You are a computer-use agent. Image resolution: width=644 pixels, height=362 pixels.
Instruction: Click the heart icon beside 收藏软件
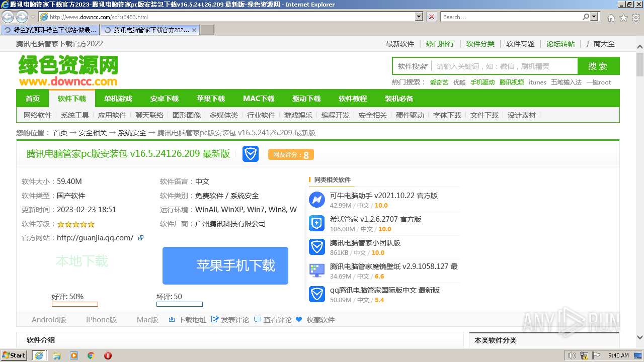tap(299, 320)
